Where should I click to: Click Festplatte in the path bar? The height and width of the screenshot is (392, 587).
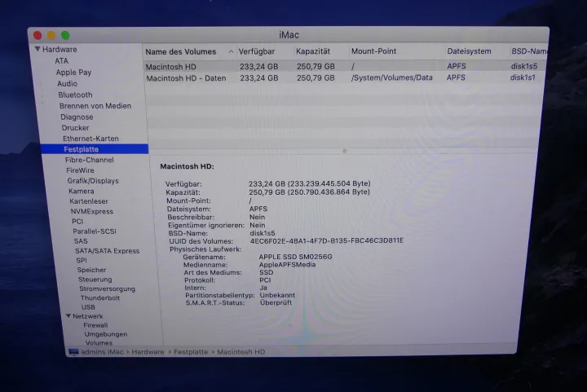pyautogui.click(x=191, y=352)
